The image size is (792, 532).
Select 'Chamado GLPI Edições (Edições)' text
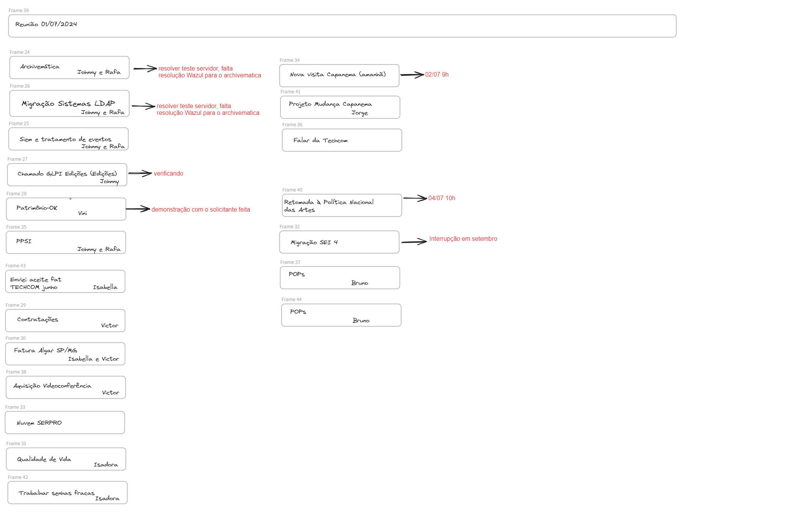point(67,174)
